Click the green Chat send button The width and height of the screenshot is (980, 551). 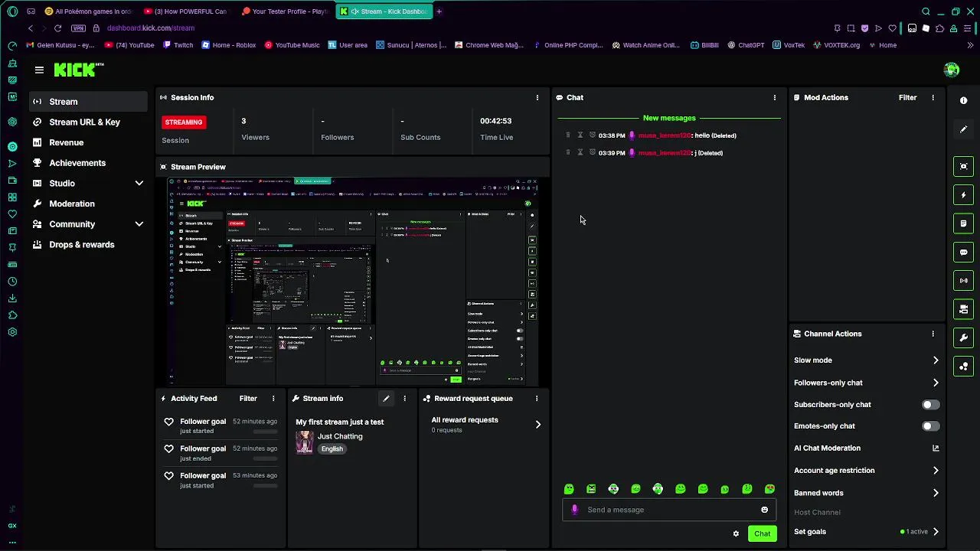[762, 534]
